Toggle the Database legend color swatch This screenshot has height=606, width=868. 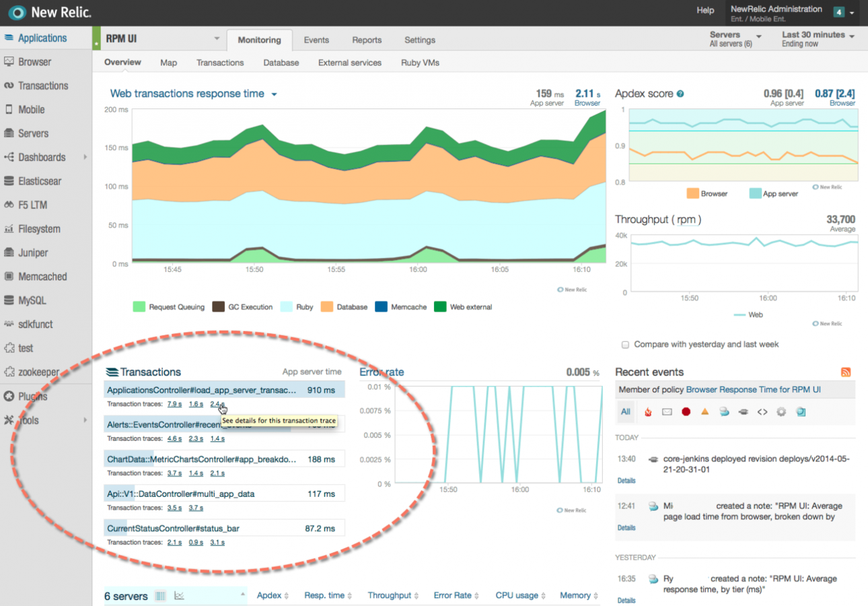[x=327, y=307]
